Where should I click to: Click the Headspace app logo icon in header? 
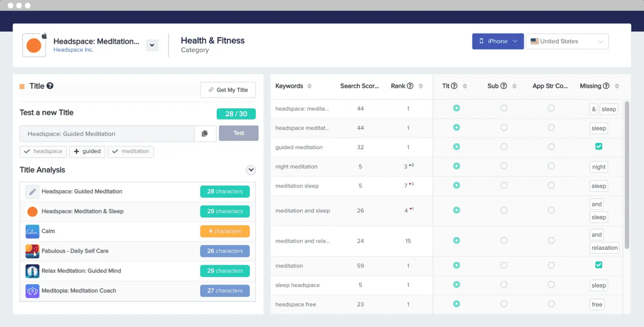(34, 45)
